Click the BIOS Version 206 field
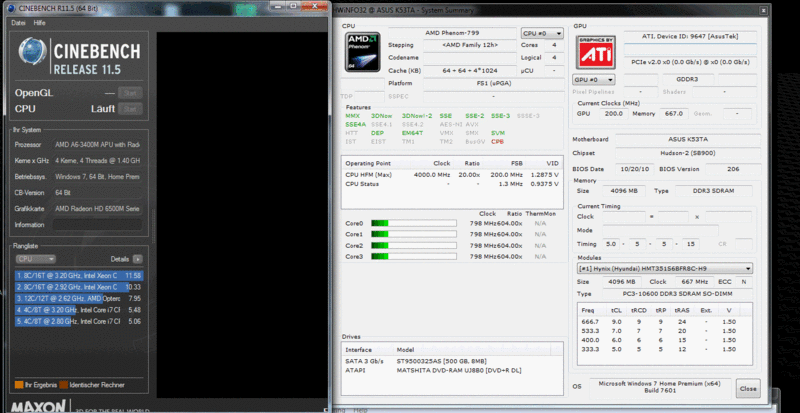The image size is (800, 413). (x=733, y=169)
